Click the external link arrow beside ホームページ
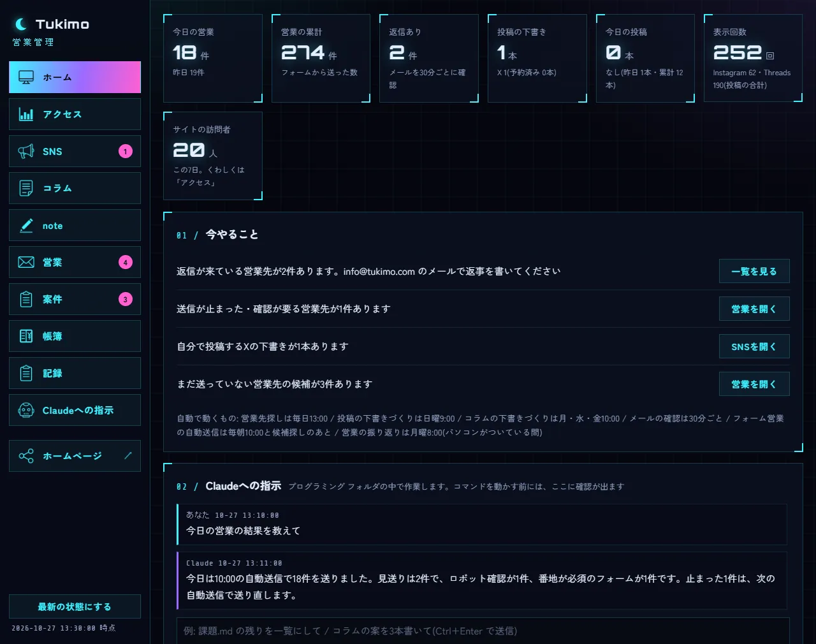816x644 pixels. point(127,455)
